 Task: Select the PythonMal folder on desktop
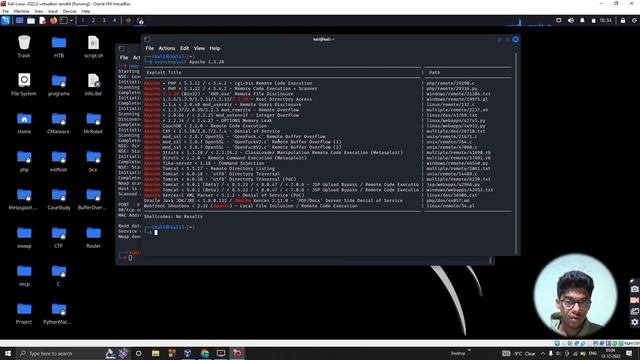click(x=59, y=313)
